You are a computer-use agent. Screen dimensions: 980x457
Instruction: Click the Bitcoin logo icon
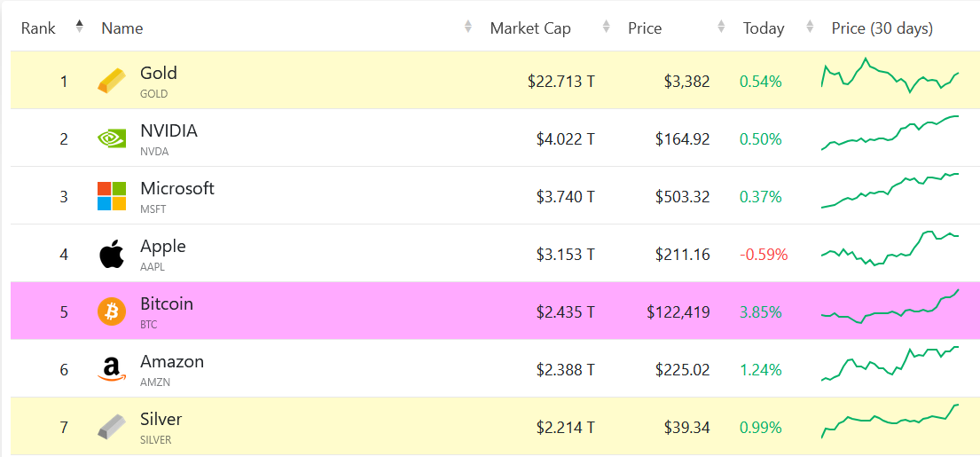112,311
